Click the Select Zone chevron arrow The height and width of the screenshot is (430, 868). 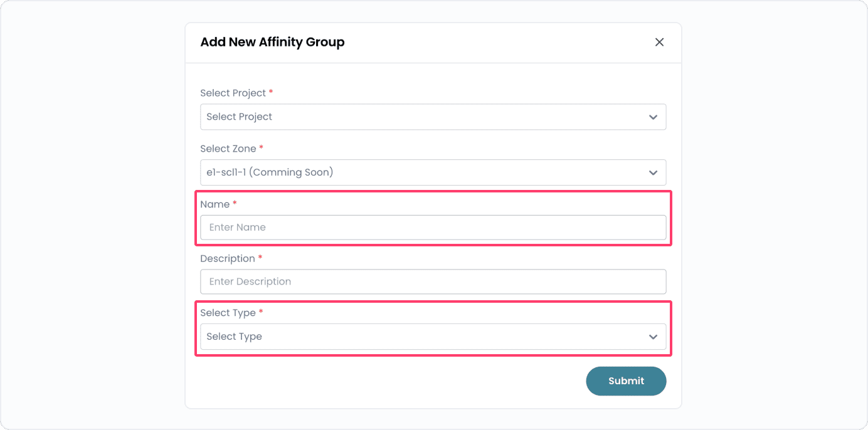[x=652, y=172]
